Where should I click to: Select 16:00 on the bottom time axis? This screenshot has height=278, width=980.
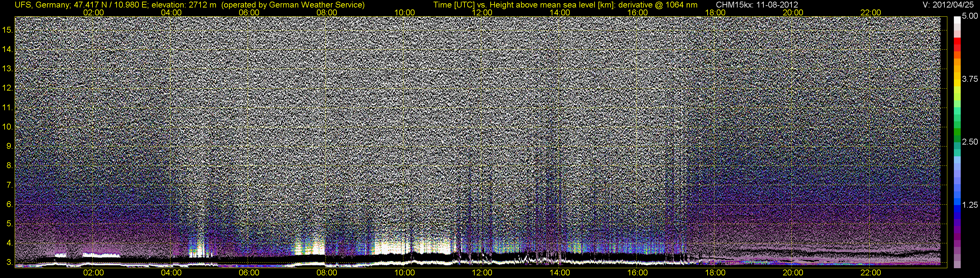(638, 273)
